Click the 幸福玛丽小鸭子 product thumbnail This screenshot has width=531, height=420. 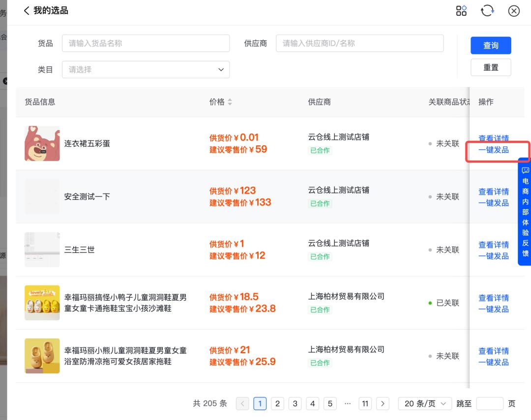click(x=42, y=303)
